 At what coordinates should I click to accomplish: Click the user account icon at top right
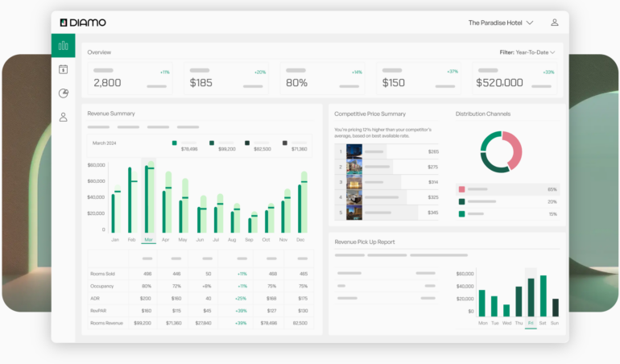(555, 23)
